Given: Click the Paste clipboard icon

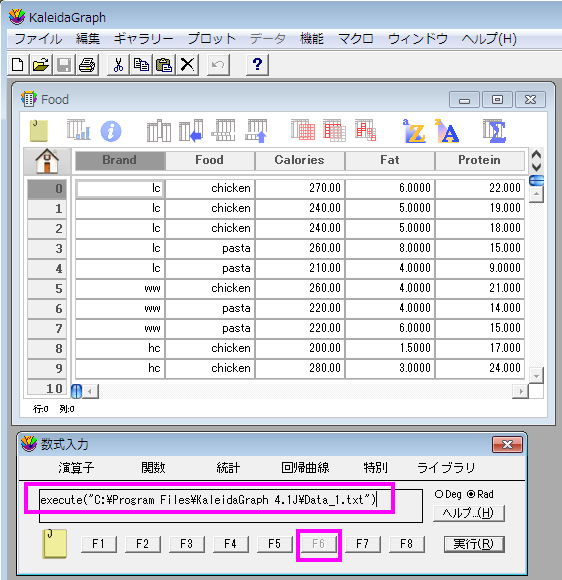Looking at the screenshot, I should pos(164,65).
